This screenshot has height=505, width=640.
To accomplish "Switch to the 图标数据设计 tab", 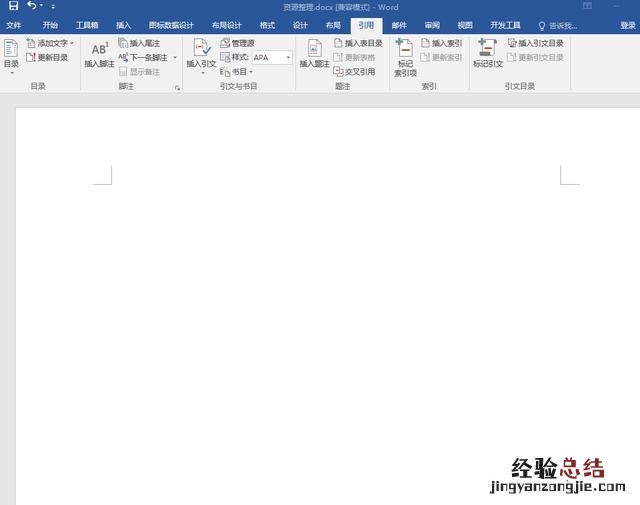I will pyautogui.click(x=171, y=25).
